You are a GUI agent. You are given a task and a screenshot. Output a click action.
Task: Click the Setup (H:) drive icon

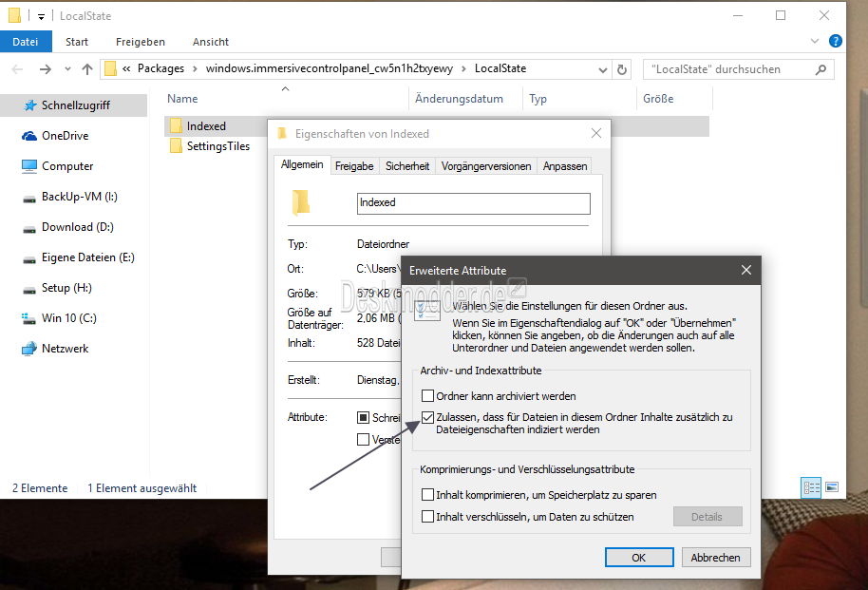[28, 290]
